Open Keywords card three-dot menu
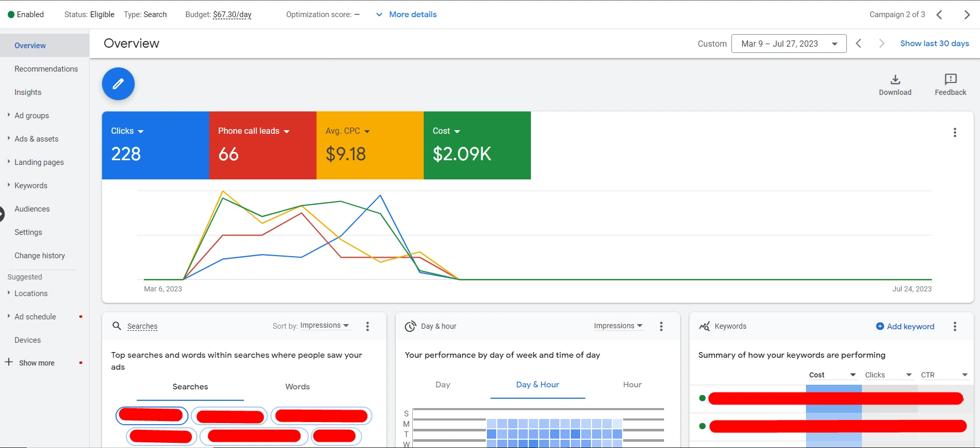This screenshot has width=980, height=448. click(955, 326)
